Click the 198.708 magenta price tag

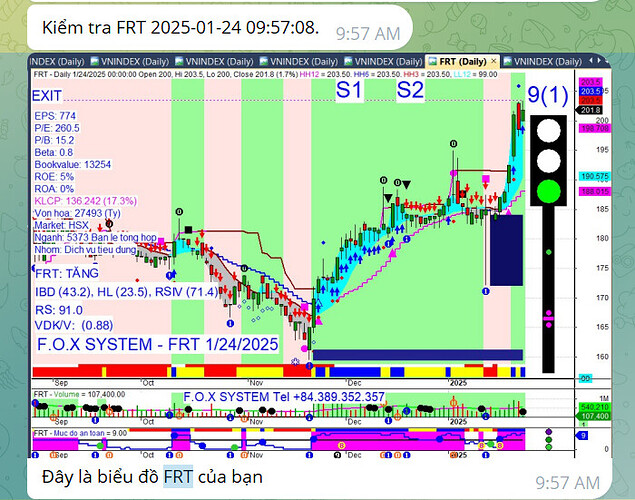point(594,128)
